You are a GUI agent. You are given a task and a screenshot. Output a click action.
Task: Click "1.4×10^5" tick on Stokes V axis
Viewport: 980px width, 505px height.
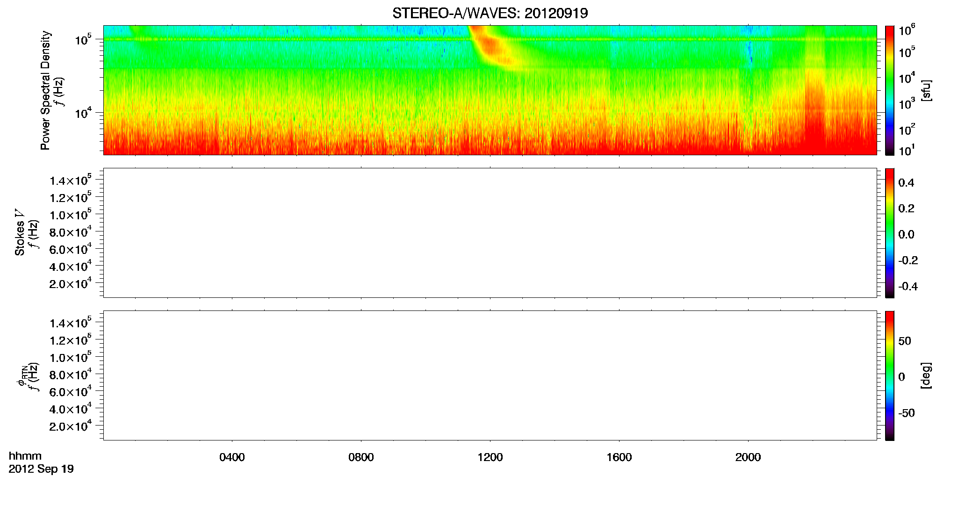click(71, 180)
